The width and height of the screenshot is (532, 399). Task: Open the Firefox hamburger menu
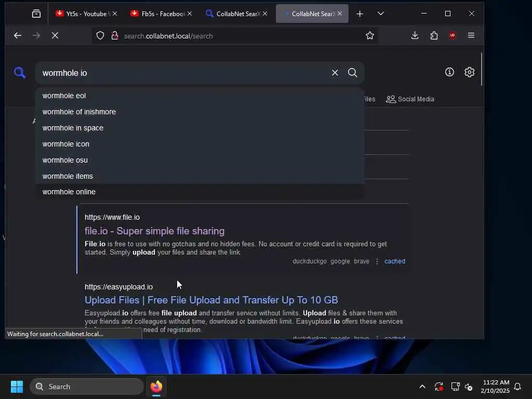(471, 35)
